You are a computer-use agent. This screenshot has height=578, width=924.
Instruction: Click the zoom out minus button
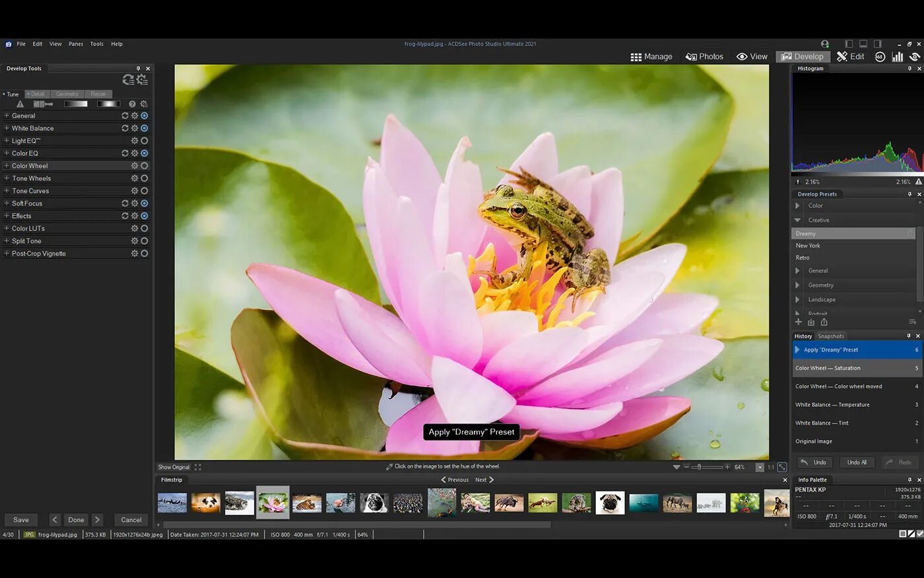[686, 467]
